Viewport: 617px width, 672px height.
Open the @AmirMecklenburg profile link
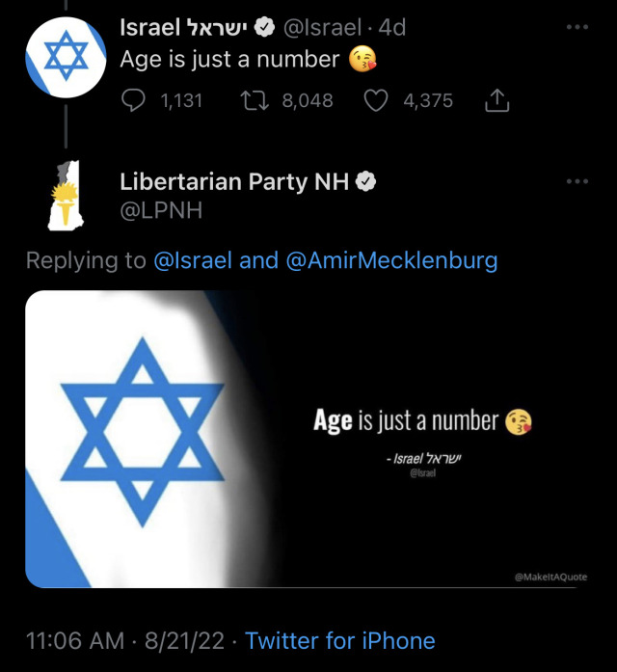(x=391, y=260)
